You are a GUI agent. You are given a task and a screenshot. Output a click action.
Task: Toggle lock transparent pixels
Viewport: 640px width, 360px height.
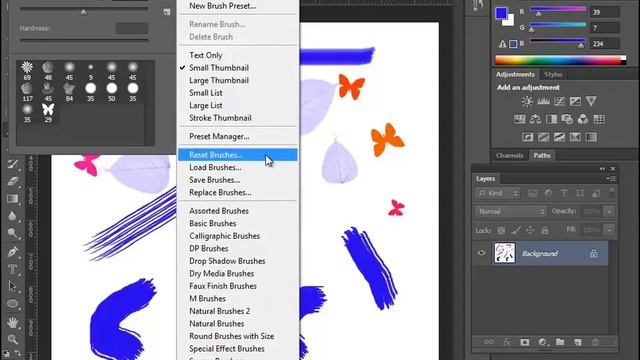point(501,231)
